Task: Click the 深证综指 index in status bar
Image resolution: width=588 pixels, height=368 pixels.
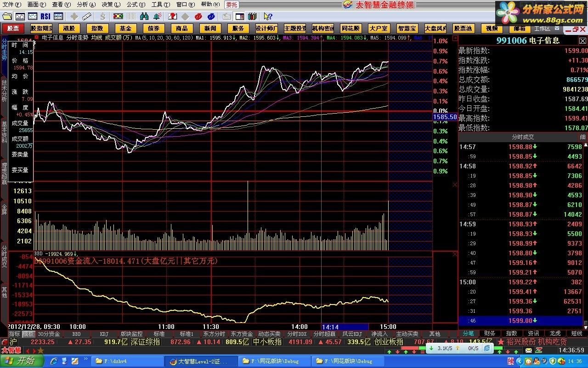Action: [145, 342]
